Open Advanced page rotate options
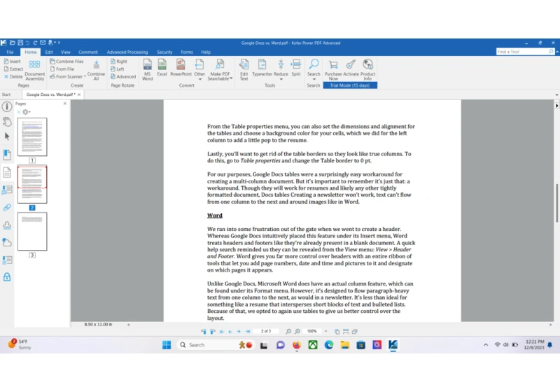This screenshot has width=560, height=392. pos(123,76)
